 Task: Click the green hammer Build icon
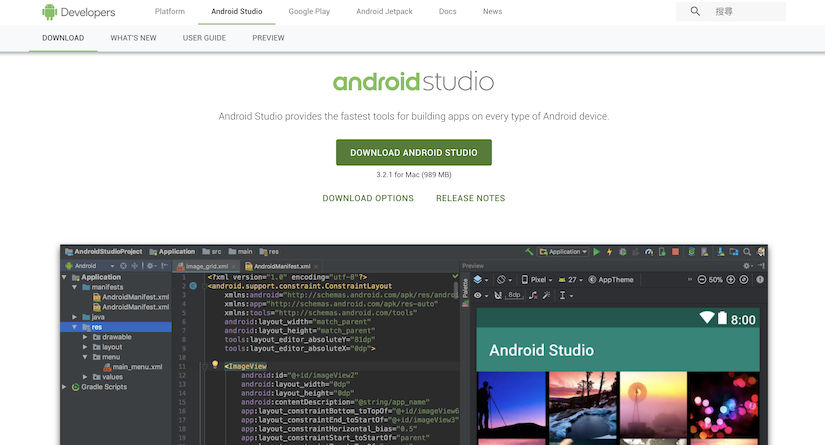(529, 251)
